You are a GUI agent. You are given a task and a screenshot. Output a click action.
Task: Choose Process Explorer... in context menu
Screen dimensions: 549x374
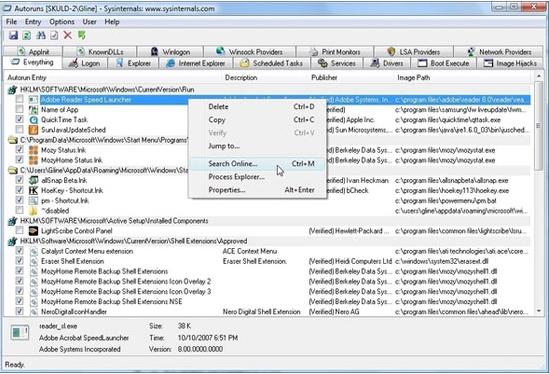click(258, 177)
